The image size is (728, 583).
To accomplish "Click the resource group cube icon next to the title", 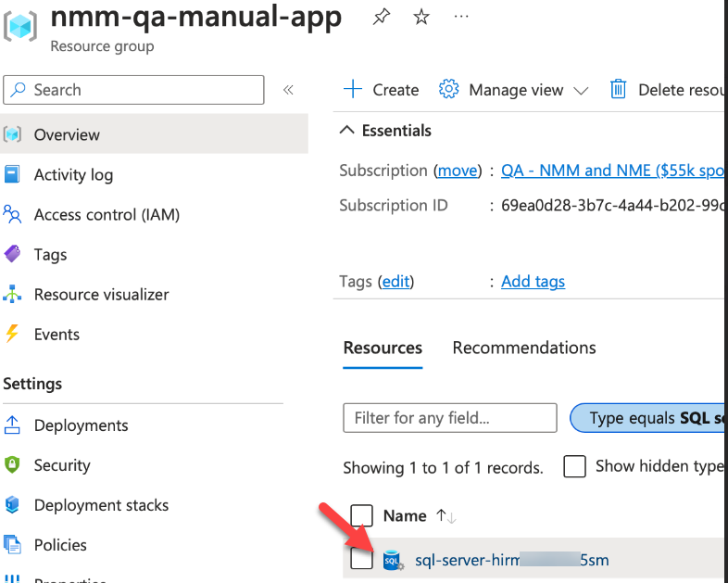I will 20,27.
